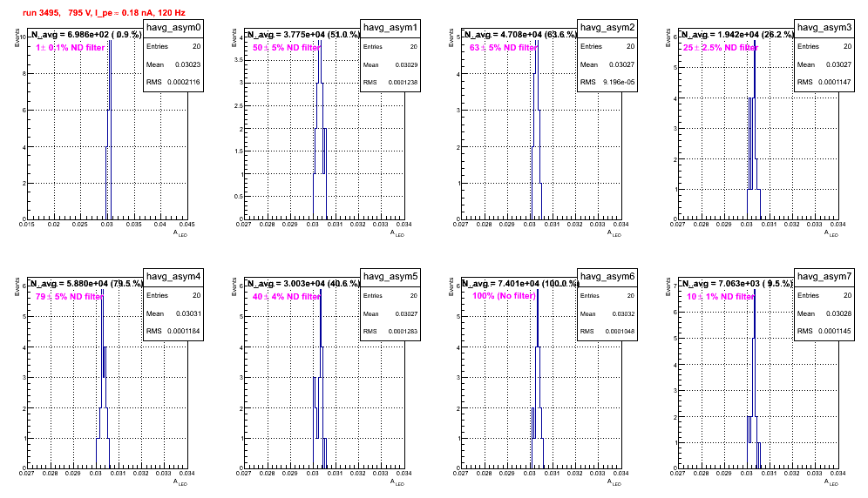Click the N_avg = 3.003e+04 title
Screen dimensions: 868x498
point(303,283)
